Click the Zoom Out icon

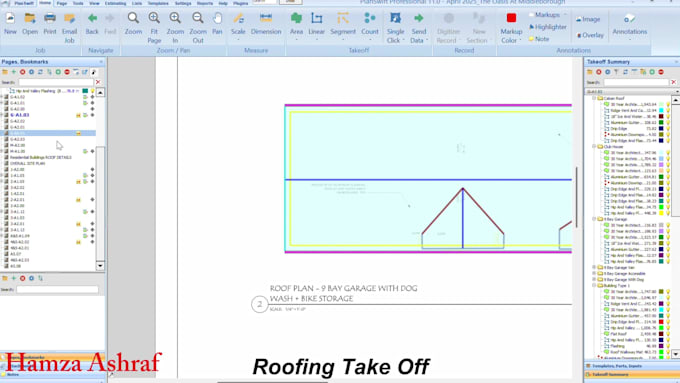(198, 18)
